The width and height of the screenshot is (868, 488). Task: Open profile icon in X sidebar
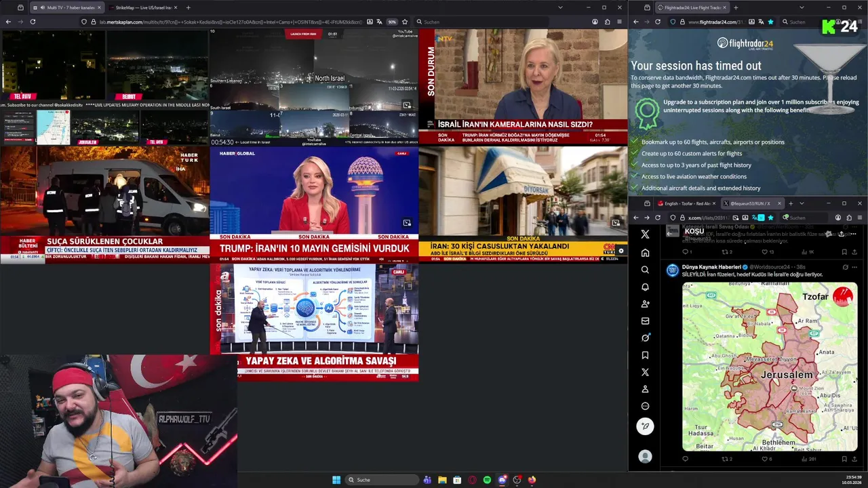(x=645, y=389)
